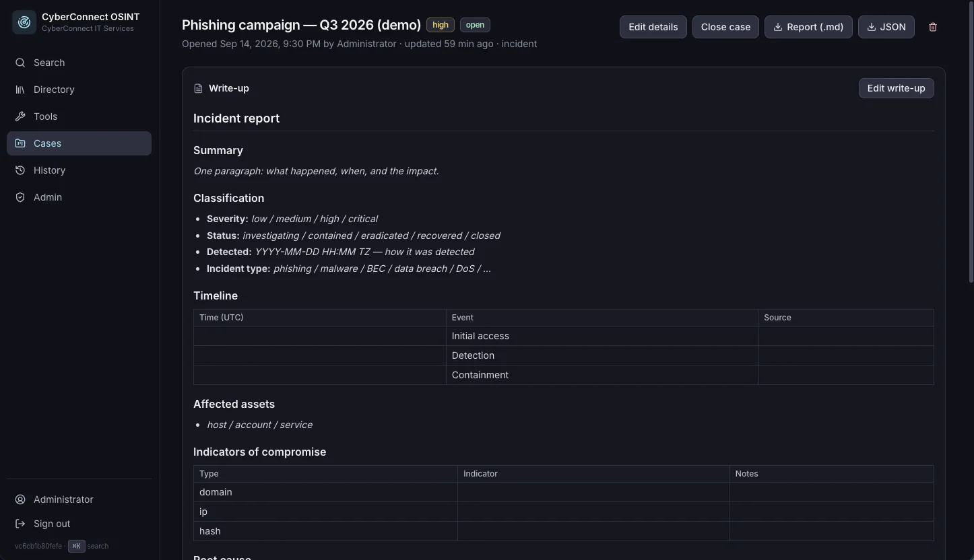The width and height of the screenshot is (974, 560).
Task: Click the Edit write-up button
Action: click(x=896, y=88)
